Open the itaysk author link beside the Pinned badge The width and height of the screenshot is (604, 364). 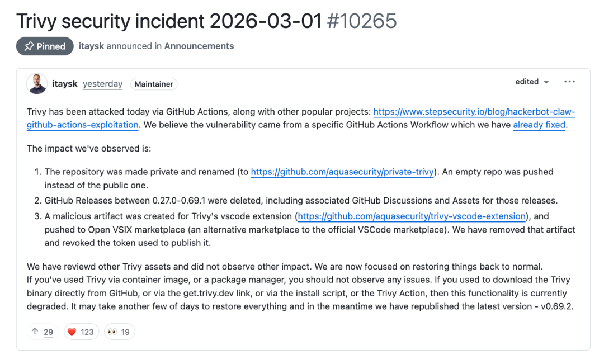[x=91, y=46]
